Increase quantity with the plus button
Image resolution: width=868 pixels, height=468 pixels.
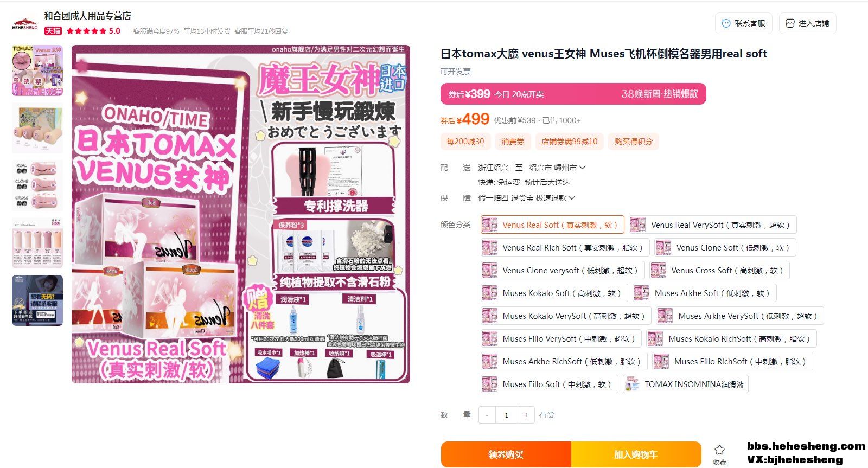526,415
